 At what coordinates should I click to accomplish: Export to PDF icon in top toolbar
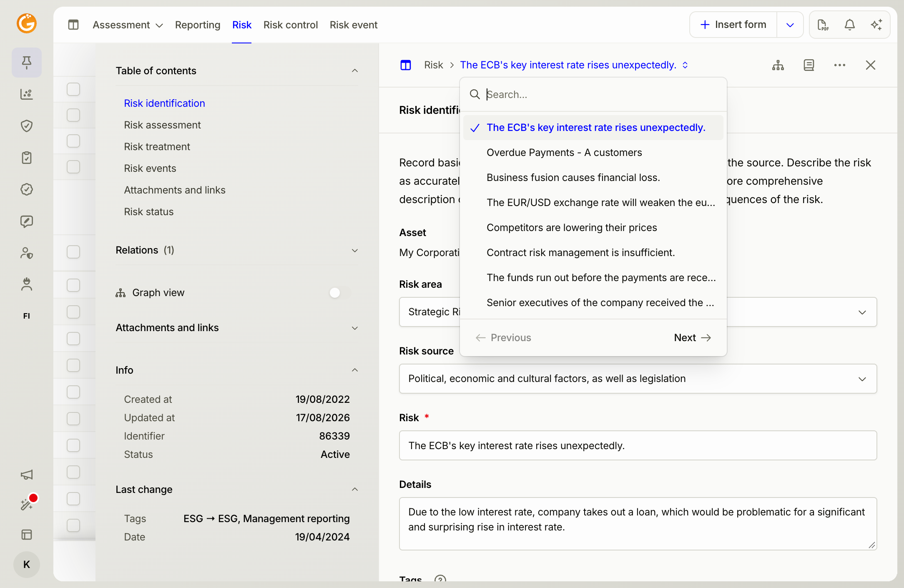tap(823, 25)
